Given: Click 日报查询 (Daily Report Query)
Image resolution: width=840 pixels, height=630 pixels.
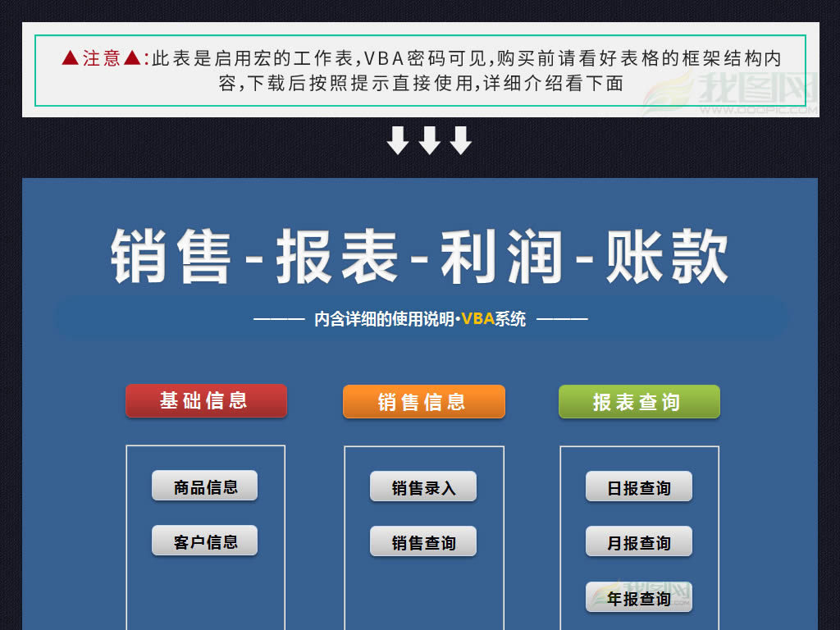Looking at the screenshot, I should tap(638, 486).
